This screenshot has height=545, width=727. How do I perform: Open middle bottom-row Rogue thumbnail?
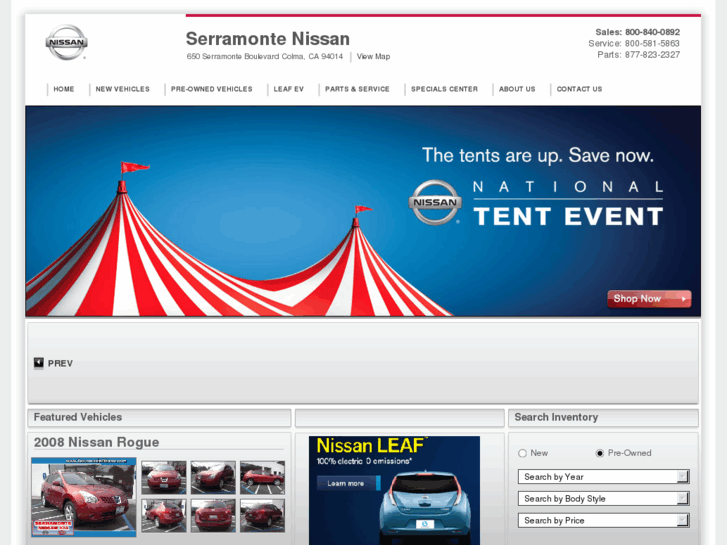213,515
